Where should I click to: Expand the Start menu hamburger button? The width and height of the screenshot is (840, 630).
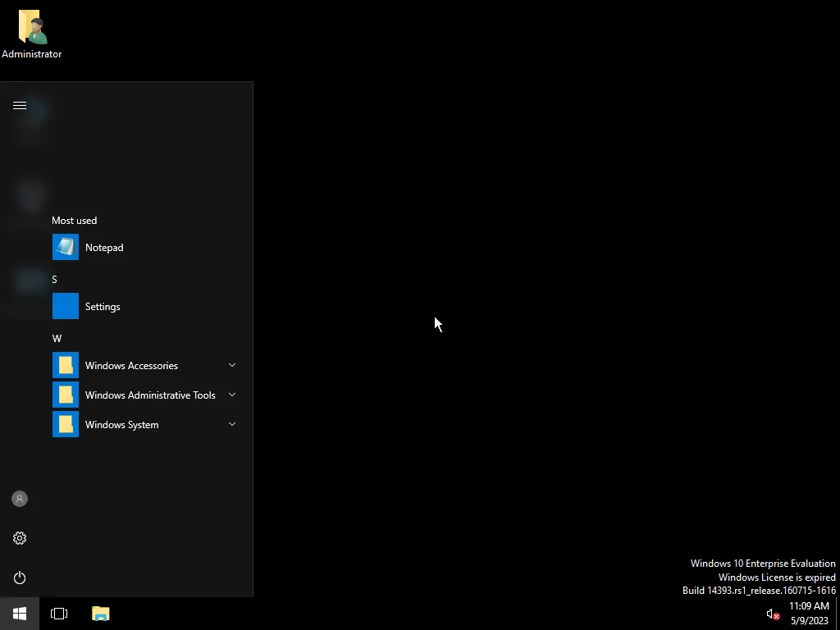[20, 106]
